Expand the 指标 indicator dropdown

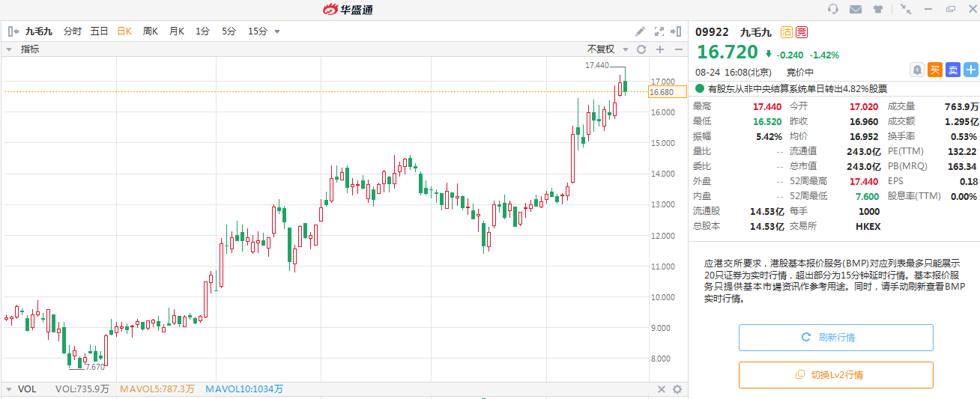(9, 49)
